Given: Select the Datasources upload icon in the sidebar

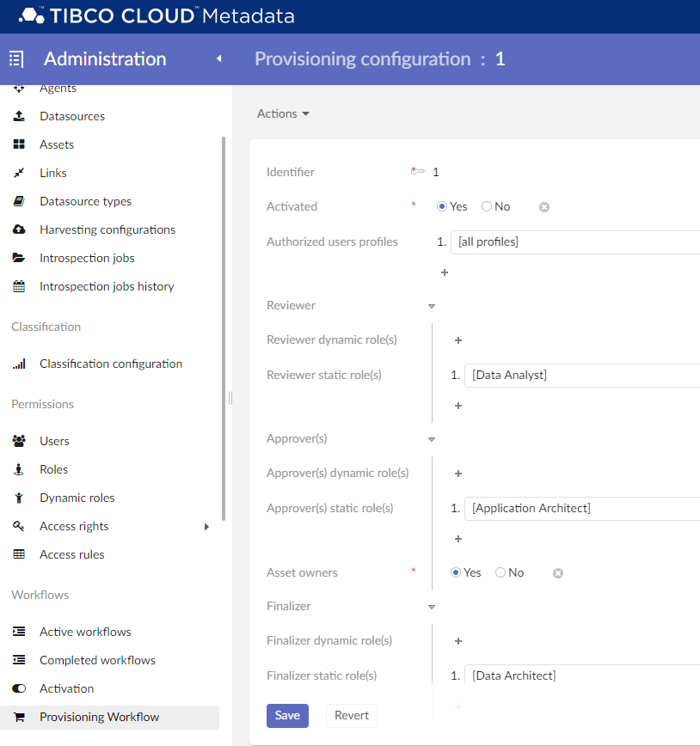Looking at the screenshot, I should pos(19,116).
